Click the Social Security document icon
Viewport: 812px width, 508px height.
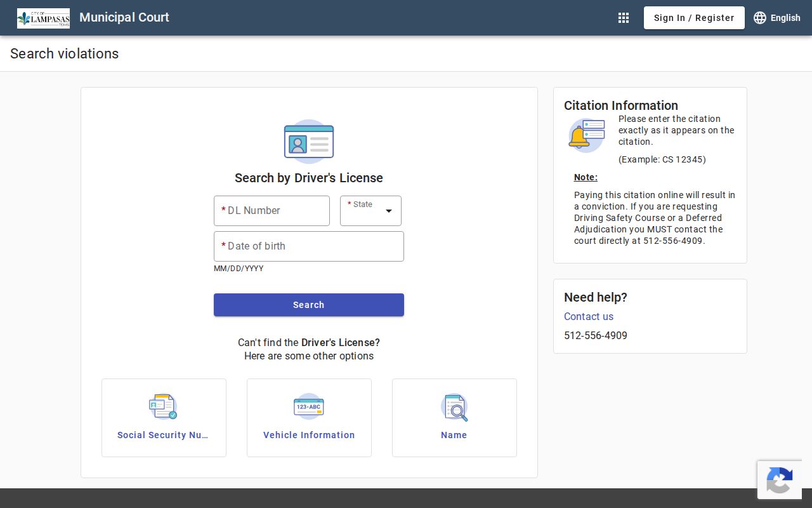click(x=164, y=406)
